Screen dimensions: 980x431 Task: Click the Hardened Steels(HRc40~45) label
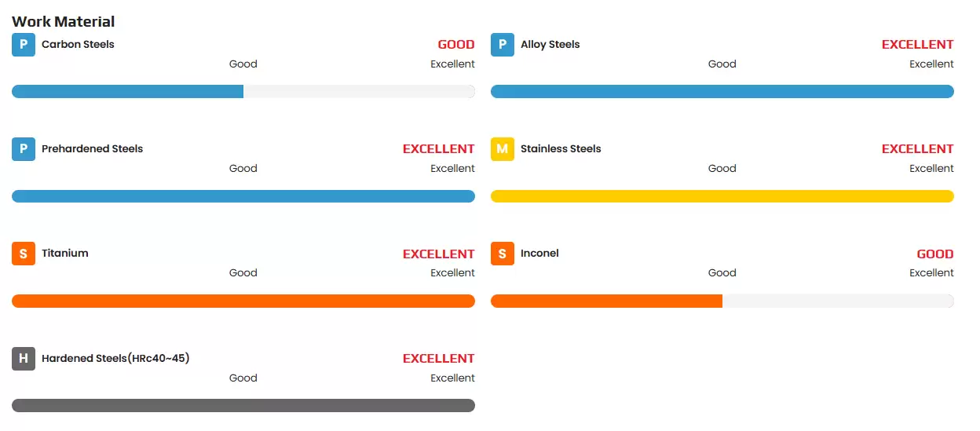(115, 359)
